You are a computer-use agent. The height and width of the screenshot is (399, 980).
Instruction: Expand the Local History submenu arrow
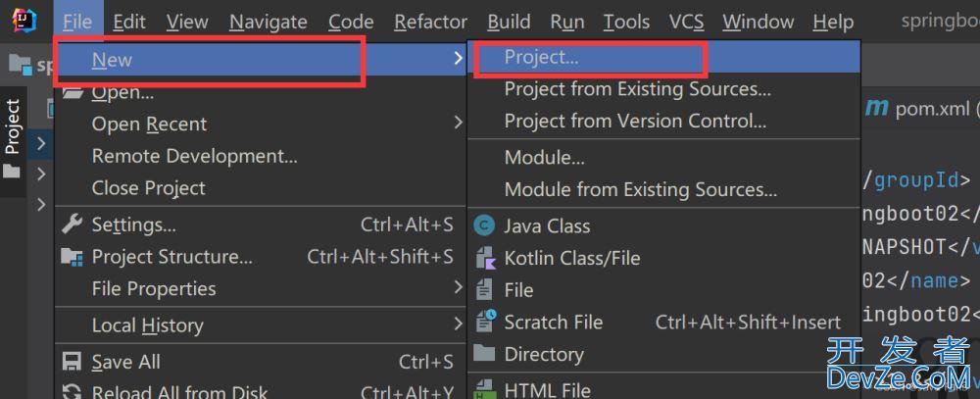tap(458, 324)
